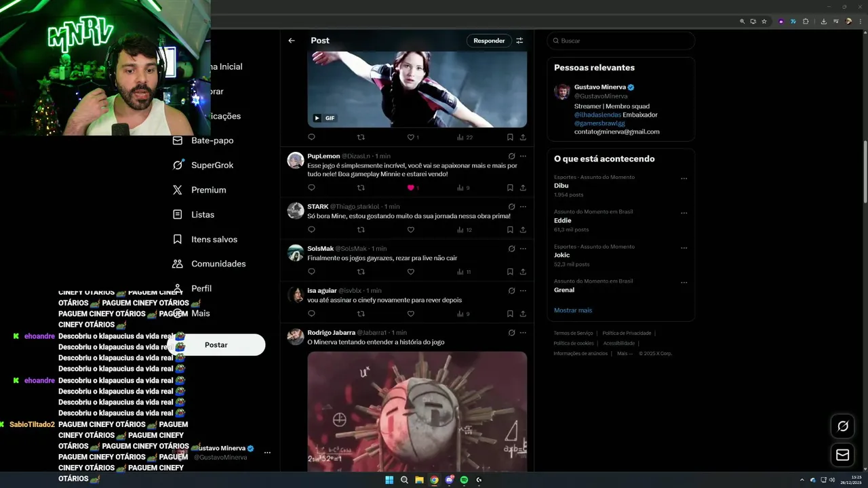Screen dimensions: 868x488
Task: Open Grok explain icon on PupLemon's post
Action: (x=511, y=156)
